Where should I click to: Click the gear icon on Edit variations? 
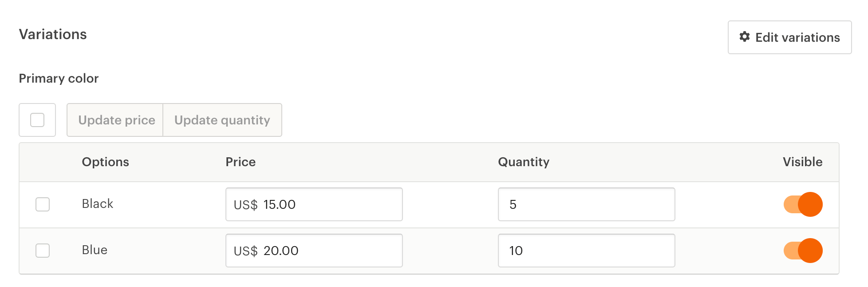click(745, 37)
